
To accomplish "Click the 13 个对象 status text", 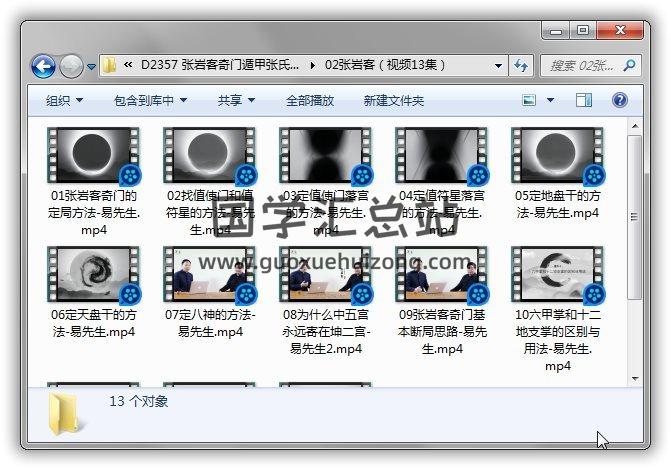I will click(139, 401).
